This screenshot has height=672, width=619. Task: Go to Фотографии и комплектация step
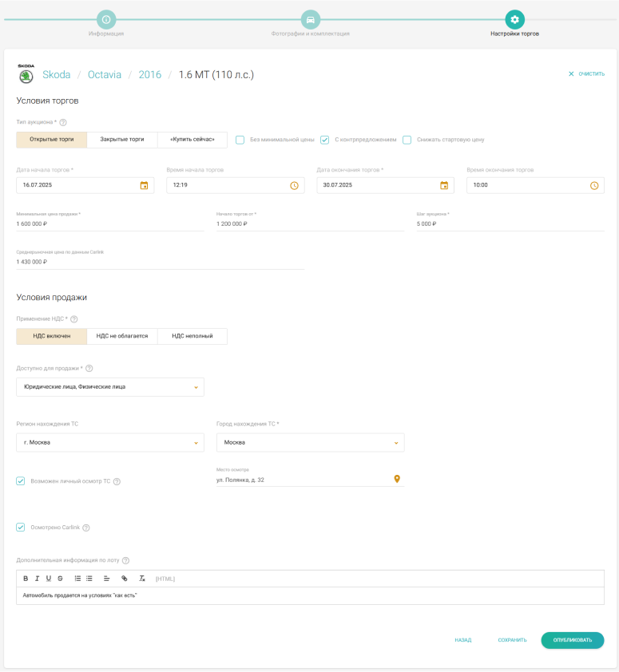click(x=310, y=19)
